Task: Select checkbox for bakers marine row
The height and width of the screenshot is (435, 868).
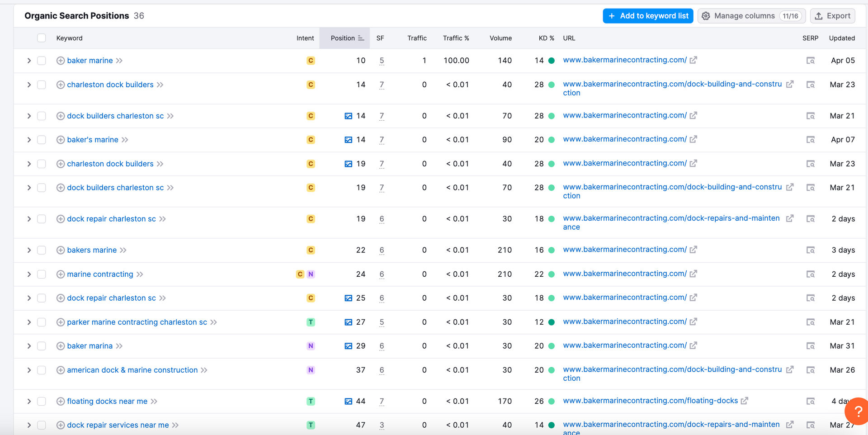Action: 42,250
